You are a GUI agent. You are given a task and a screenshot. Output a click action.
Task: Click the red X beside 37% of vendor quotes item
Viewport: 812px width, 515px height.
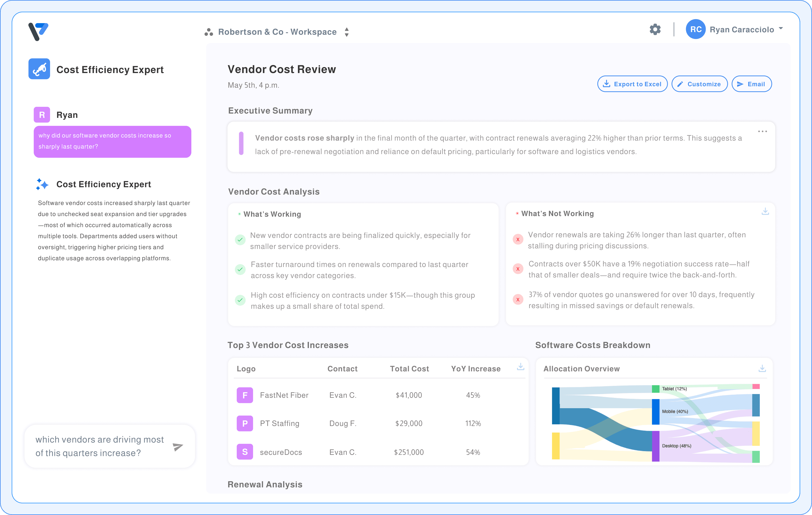point(518,300)
